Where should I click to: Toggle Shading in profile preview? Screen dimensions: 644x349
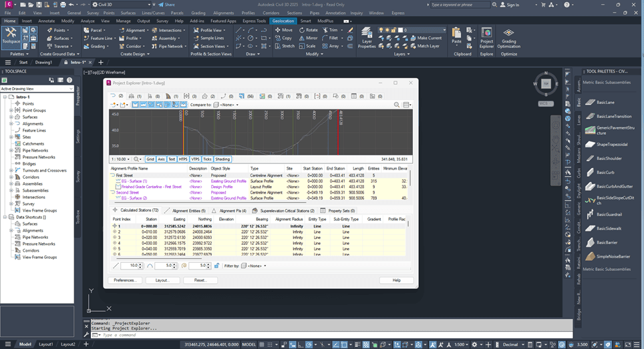pos(222,159)
